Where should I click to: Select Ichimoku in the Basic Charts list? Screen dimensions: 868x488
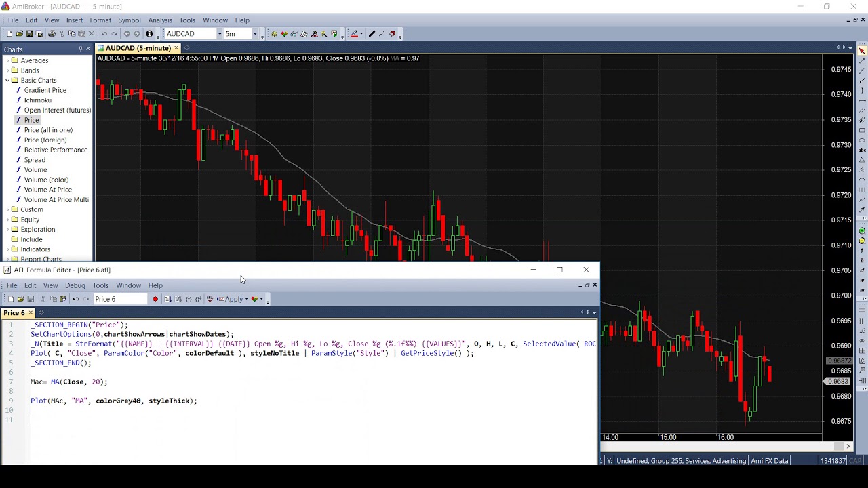37,100
